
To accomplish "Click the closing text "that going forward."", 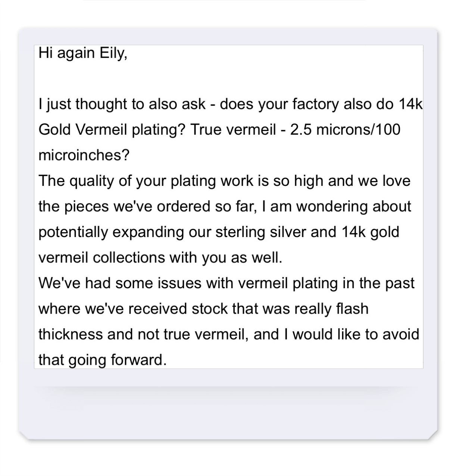I will point(102,360).
